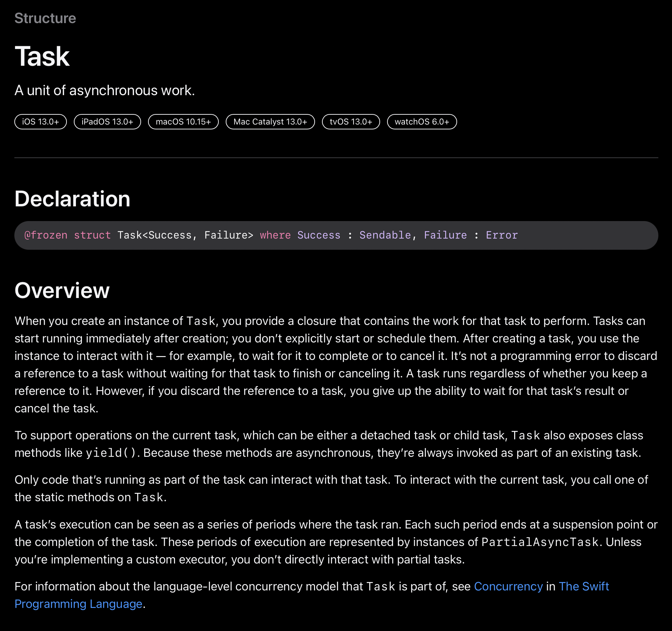Click the watchOS 6.0+ badge

(422, 122)
